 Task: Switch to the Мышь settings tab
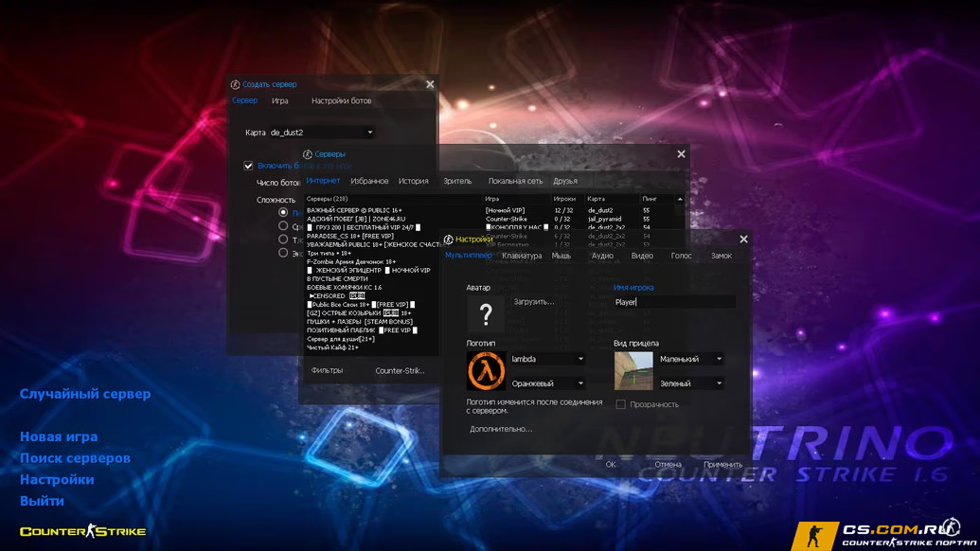click(x=561, y=256)
